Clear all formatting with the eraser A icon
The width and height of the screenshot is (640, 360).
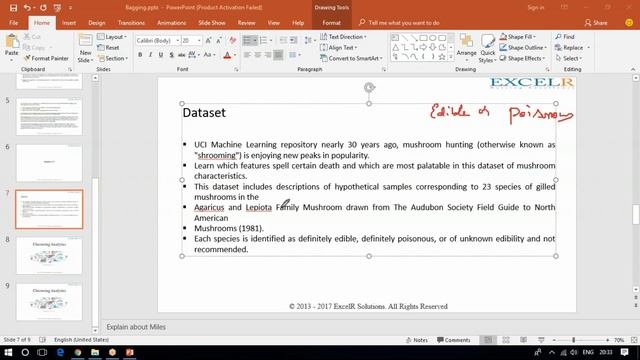[x=233, y=40]
